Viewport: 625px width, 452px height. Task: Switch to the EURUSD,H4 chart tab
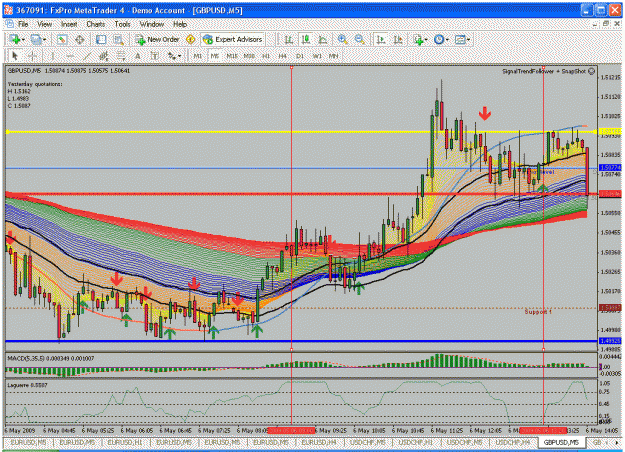pyautogui.click(x=319, y=442)
